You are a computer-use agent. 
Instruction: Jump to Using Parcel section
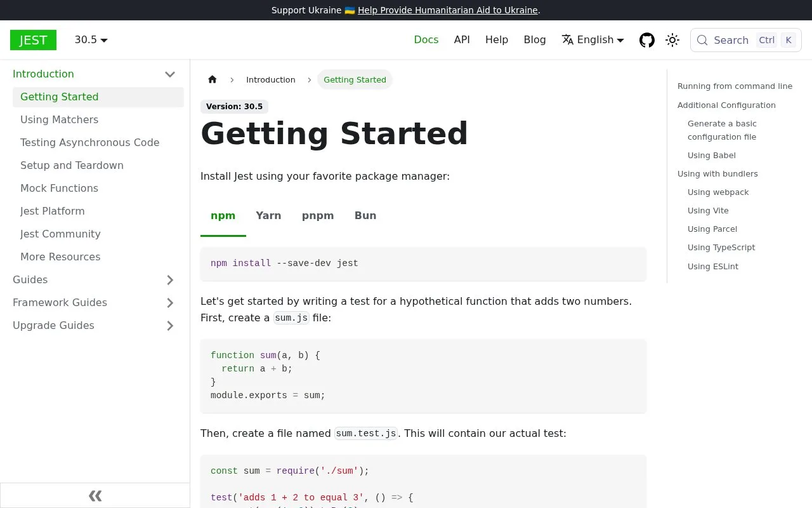pyautogui.click(x=712, y=229)
